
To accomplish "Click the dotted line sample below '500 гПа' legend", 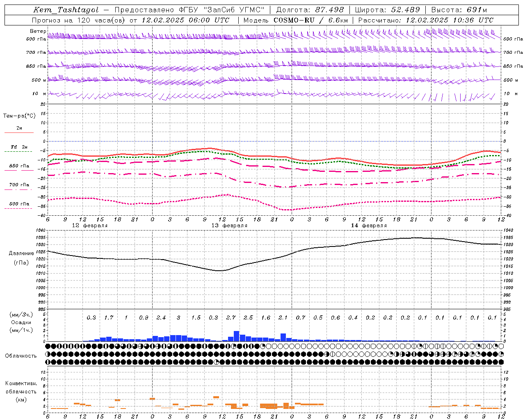I will coord(19,209).
